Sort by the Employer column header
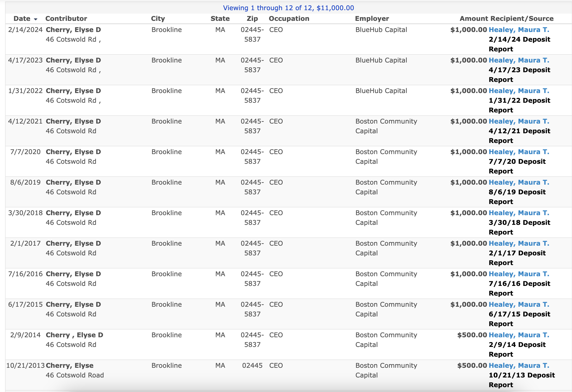Screen dimensions: 572x392 (x=372, y=18)
